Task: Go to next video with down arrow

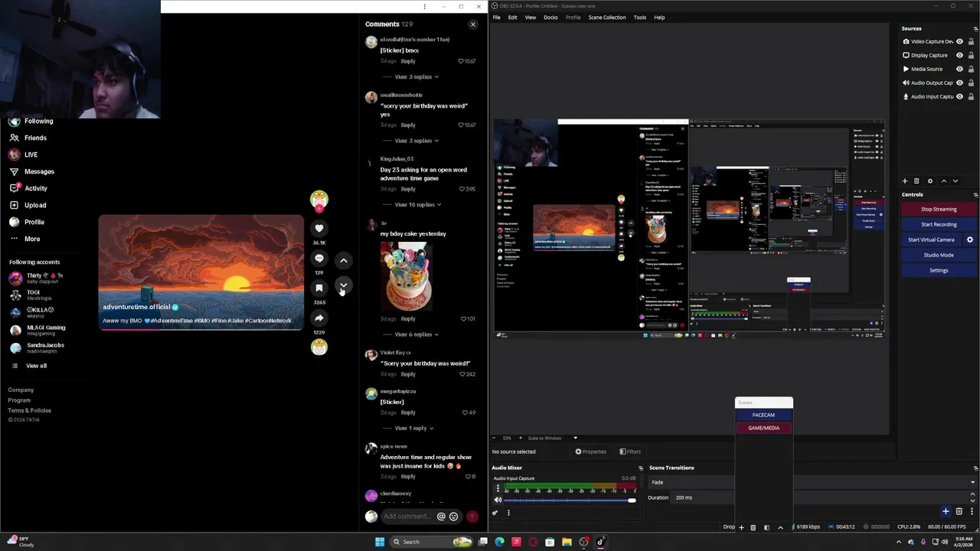Action: (344, 285)
